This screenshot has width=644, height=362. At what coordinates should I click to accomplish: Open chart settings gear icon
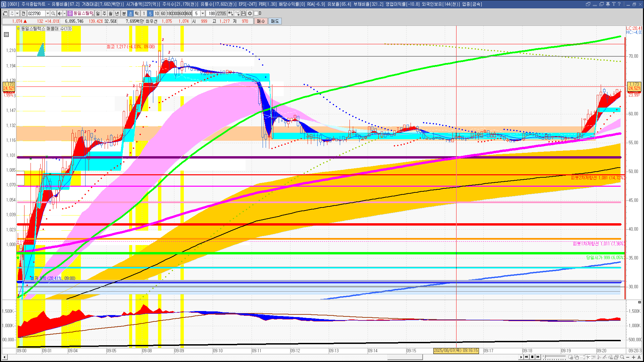(x=250, y=13)
